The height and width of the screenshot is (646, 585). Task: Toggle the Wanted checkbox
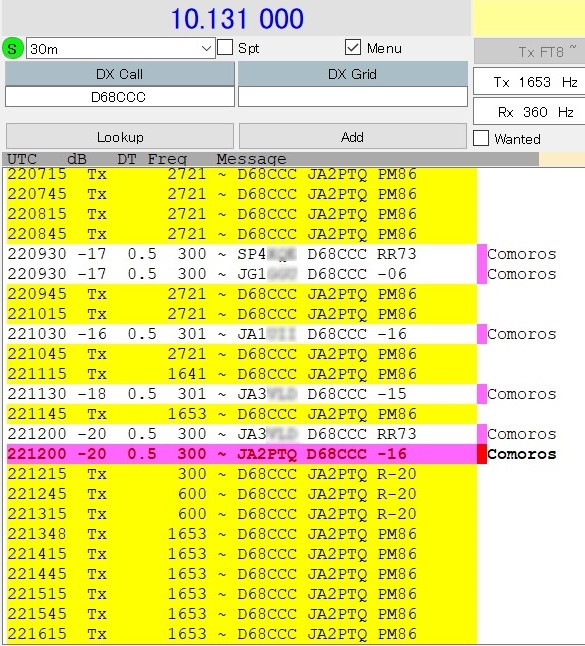481,138
